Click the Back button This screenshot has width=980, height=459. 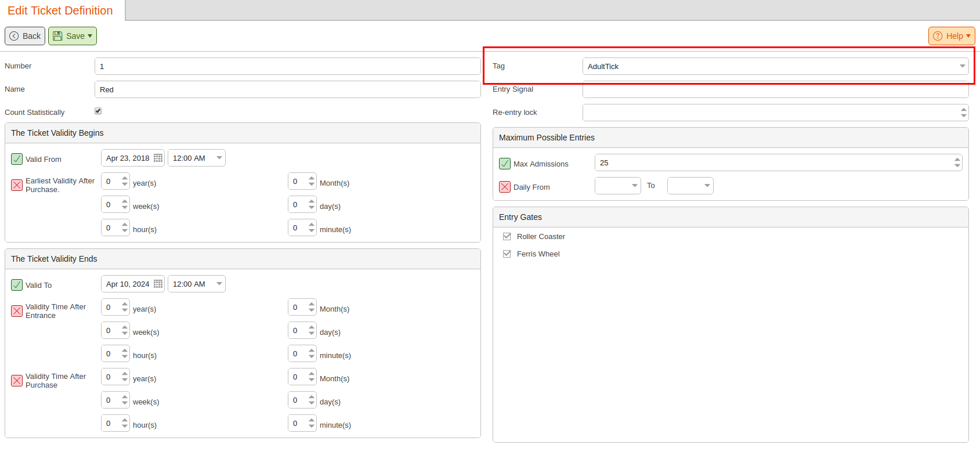click(x=25, y=36)
